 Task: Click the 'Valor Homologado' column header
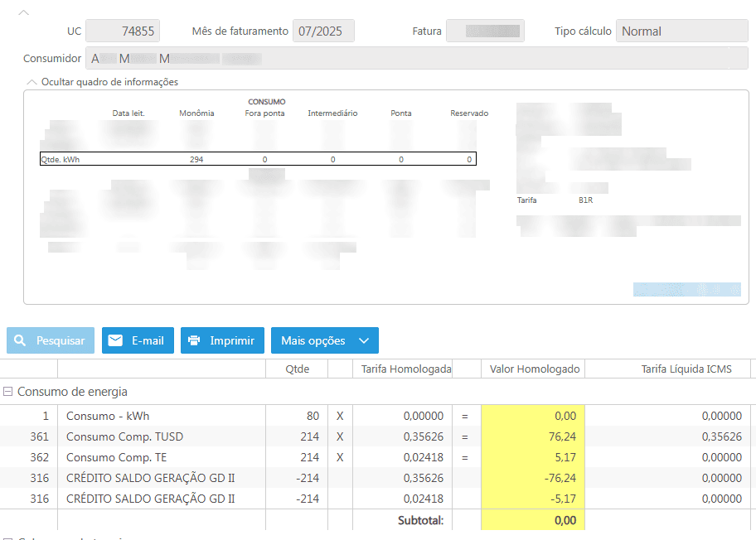535,369
